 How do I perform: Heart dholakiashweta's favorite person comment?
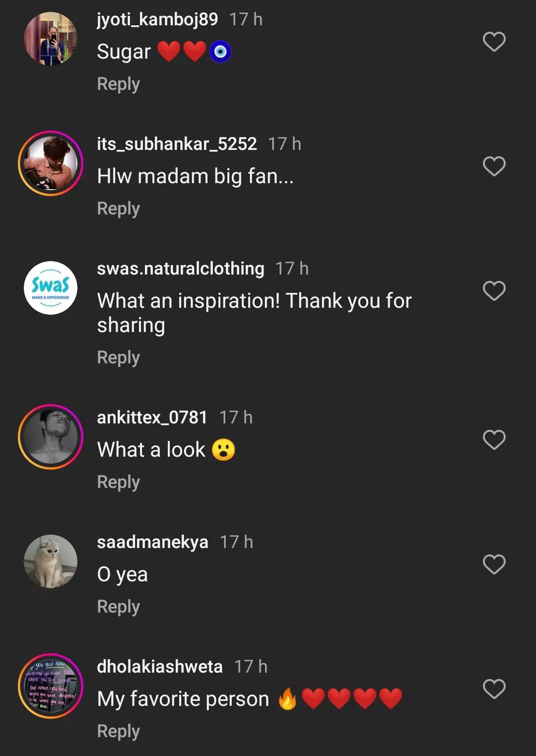pyautogui.click(x=494, y=689)
